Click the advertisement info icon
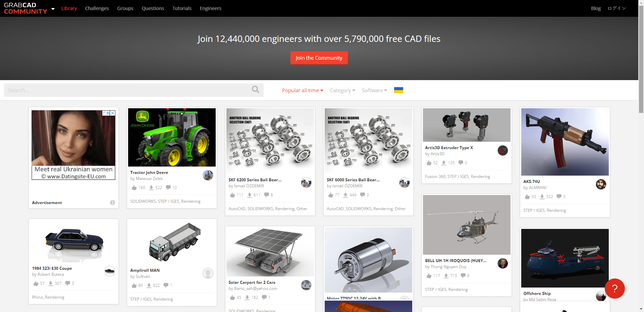This screenshot has height=312, width=644. [x=112, y=202]
